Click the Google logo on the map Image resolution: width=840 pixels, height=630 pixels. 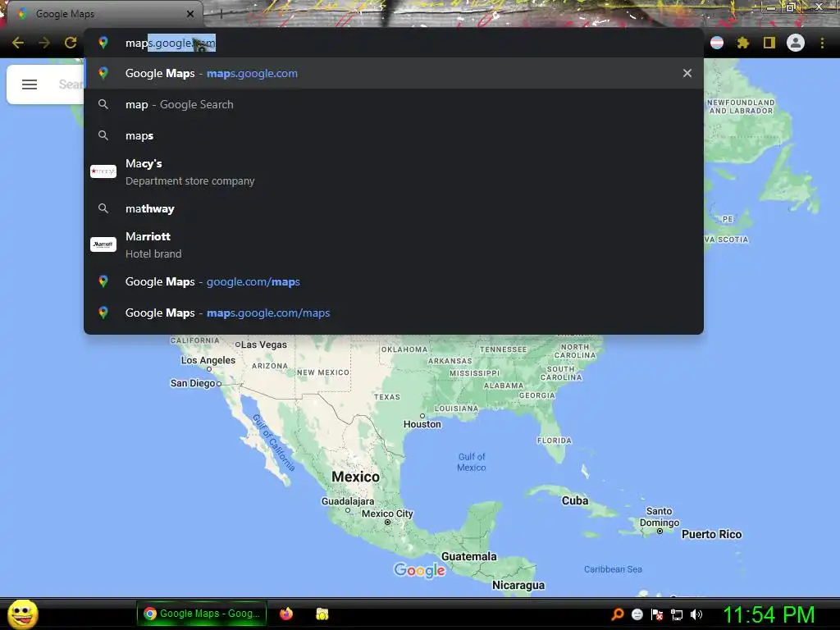[419, 571]
